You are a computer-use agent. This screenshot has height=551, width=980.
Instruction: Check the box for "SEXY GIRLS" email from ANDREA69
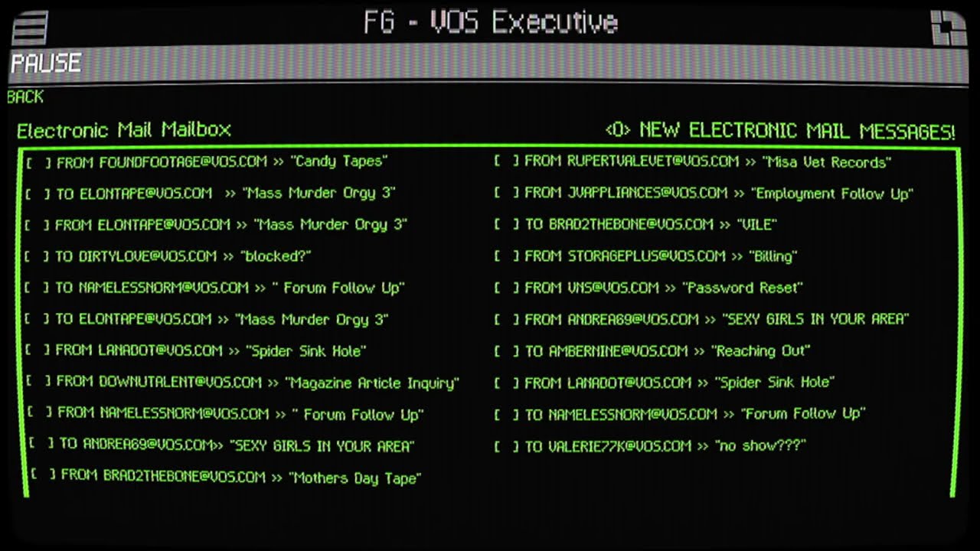(x=507, y=320)
